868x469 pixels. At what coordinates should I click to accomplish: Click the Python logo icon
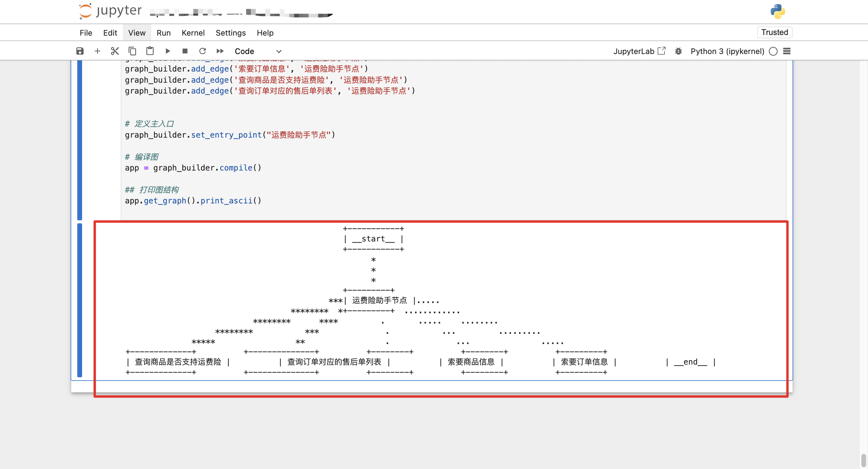pyautogui.click(x=778, y=11)
